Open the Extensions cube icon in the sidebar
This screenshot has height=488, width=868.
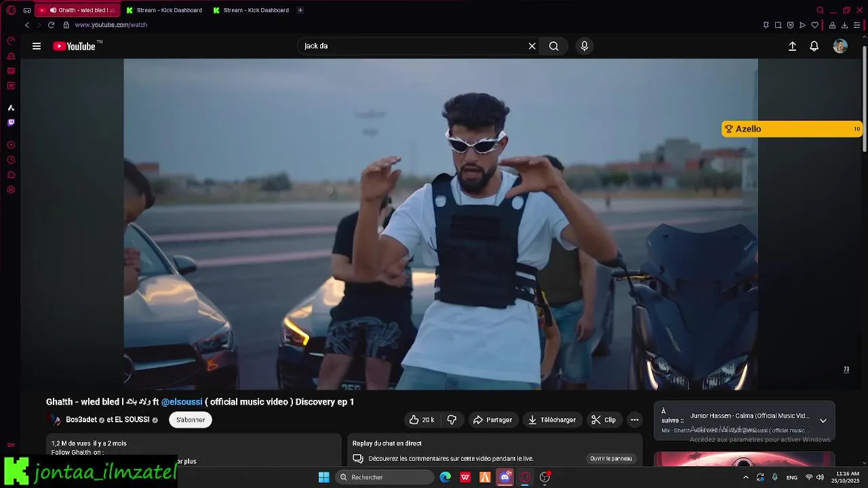[11, 175]
